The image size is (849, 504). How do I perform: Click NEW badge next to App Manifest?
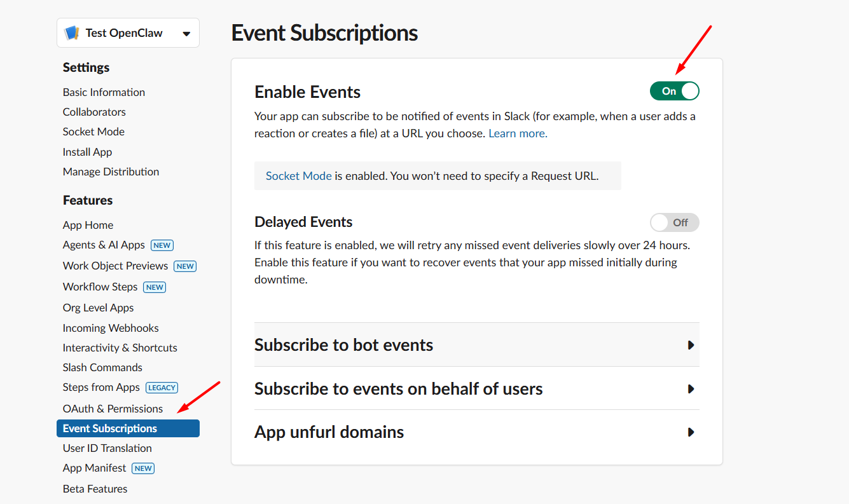143,468
